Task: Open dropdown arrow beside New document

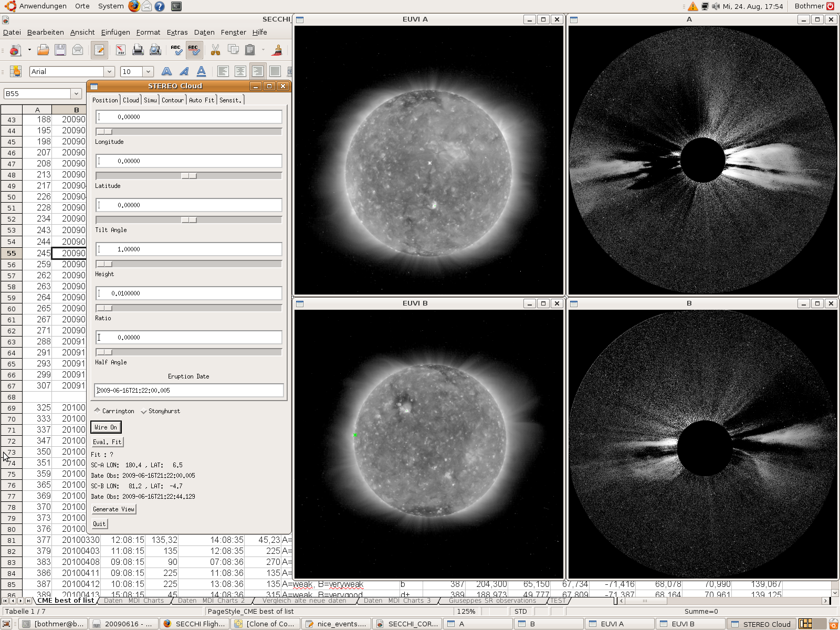Action: point(29,50)
